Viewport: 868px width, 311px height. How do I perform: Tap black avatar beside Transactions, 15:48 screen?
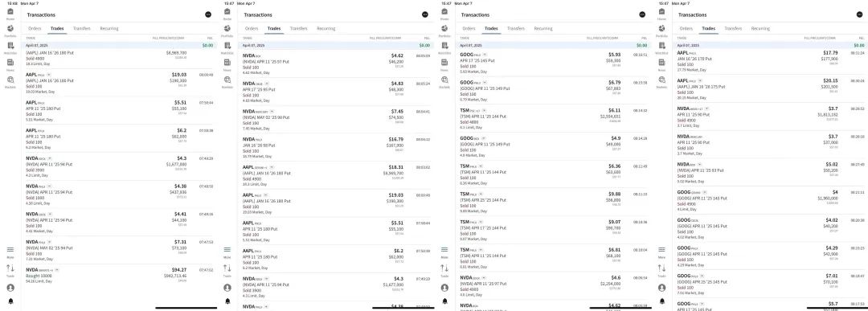click(208, 14)
